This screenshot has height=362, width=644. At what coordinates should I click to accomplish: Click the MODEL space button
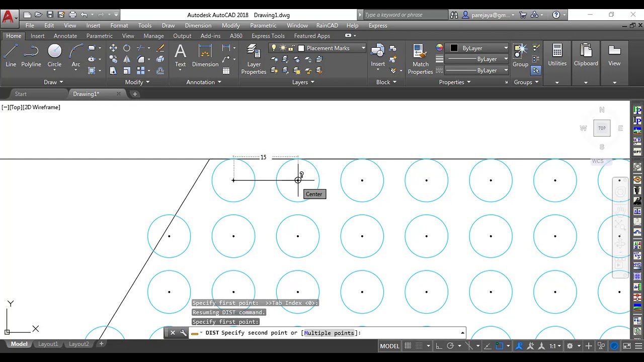(389, 346)
